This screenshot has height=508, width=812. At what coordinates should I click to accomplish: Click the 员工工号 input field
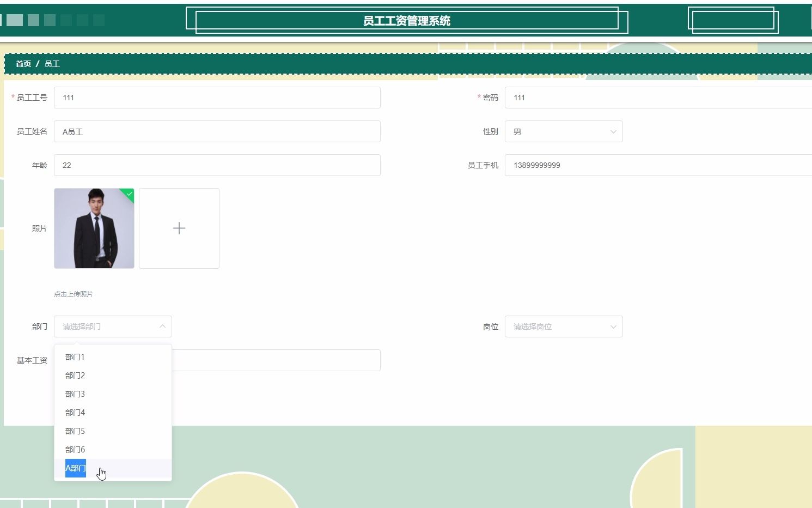click(217, 98)
